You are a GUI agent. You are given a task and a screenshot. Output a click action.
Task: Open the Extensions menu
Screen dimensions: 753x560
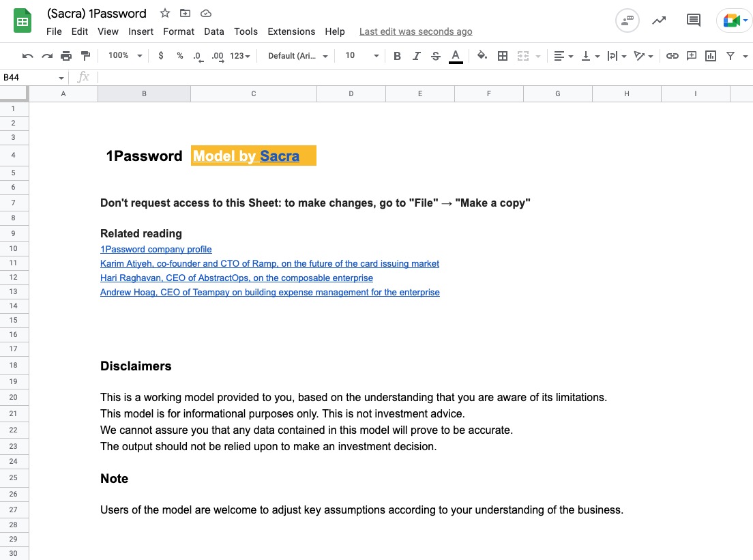click(x=291, y=31)
